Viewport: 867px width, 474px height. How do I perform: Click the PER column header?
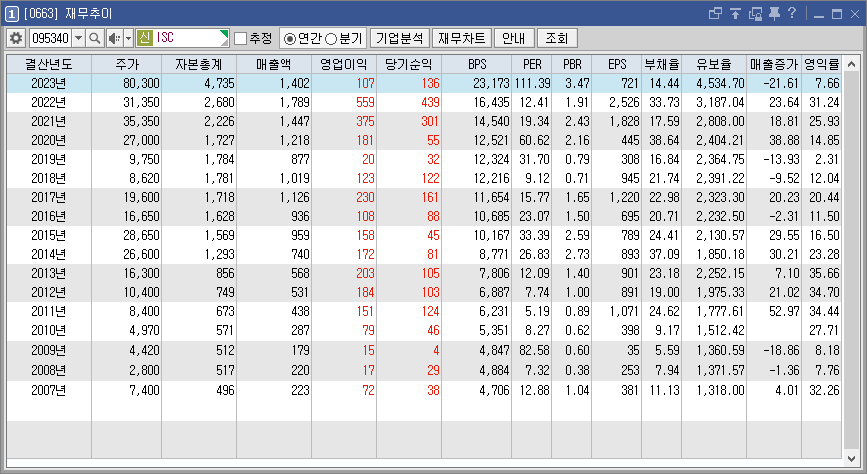[x=532, y=64]
